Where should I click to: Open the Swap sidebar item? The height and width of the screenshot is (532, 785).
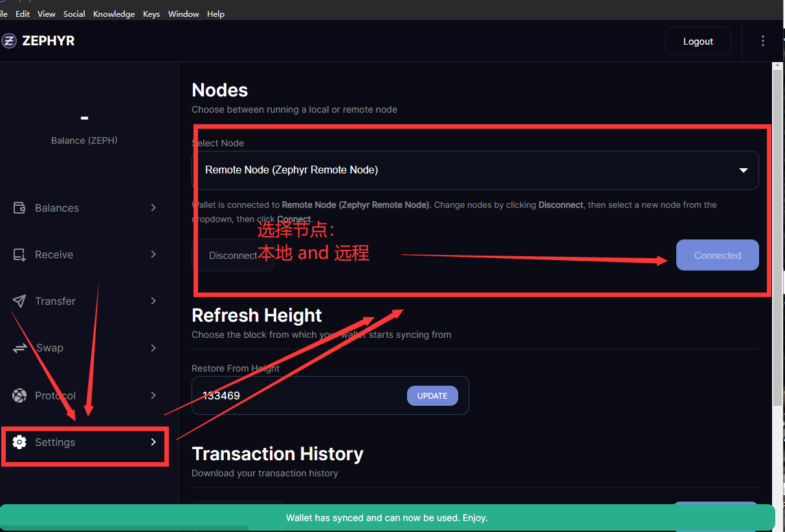(x=86, y=348)
